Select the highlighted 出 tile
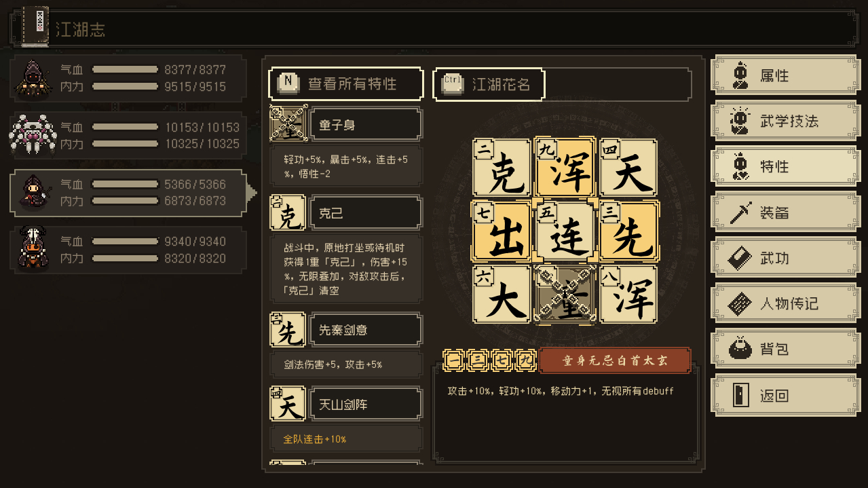This screenshot has height=488, width=868. pos(502,231)
